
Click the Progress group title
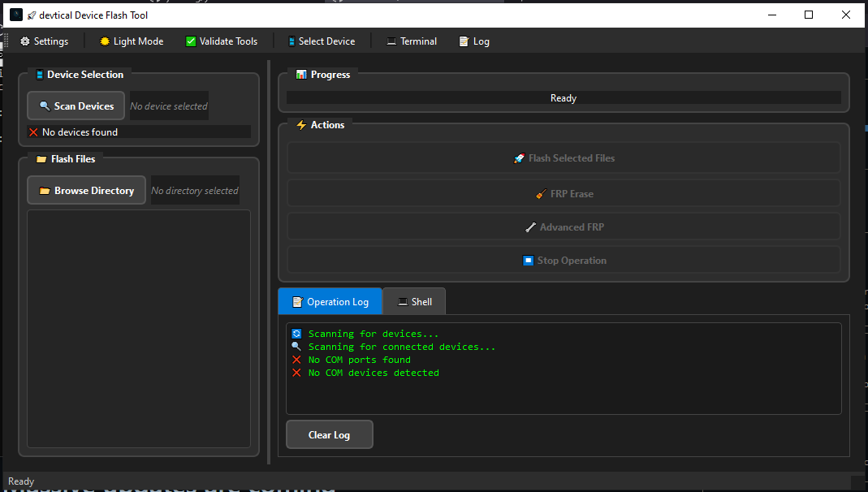pos(330,74)
